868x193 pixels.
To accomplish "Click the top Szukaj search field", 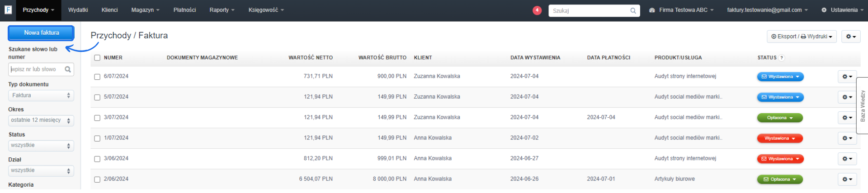I will (x=589, y=11).
